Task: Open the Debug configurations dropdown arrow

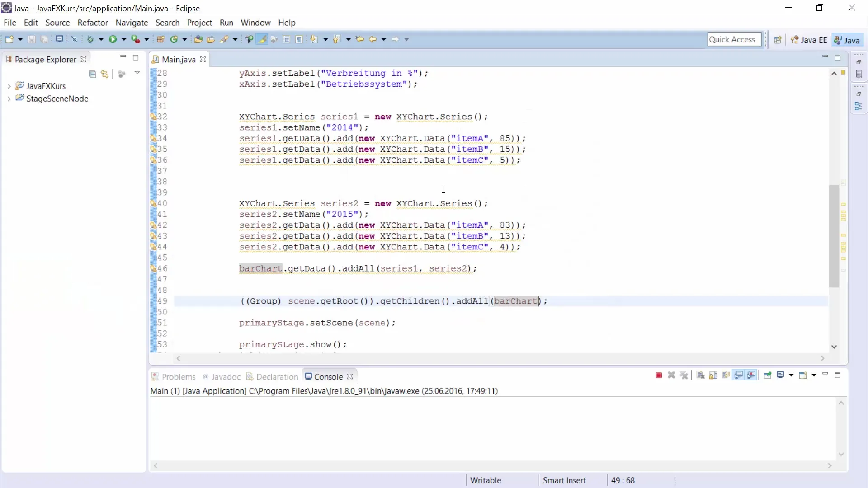Action: click(x=101, y=39)
